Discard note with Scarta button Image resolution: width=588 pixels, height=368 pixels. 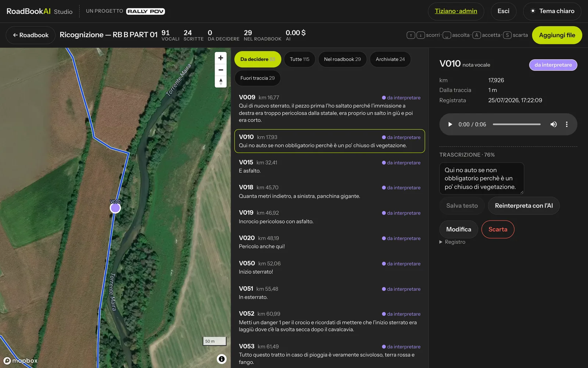(498, 229)
